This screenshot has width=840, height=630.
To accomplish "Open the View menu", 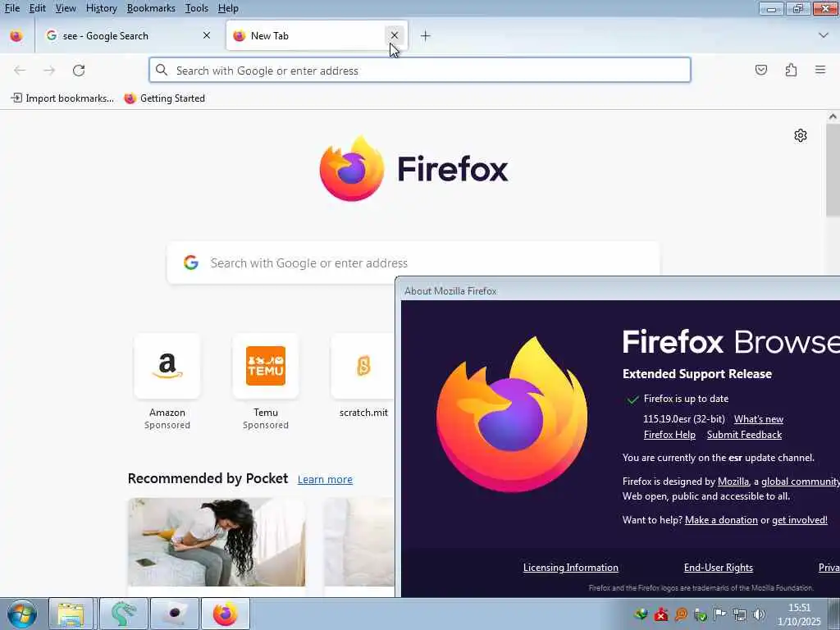I will (x=66, y=8).
